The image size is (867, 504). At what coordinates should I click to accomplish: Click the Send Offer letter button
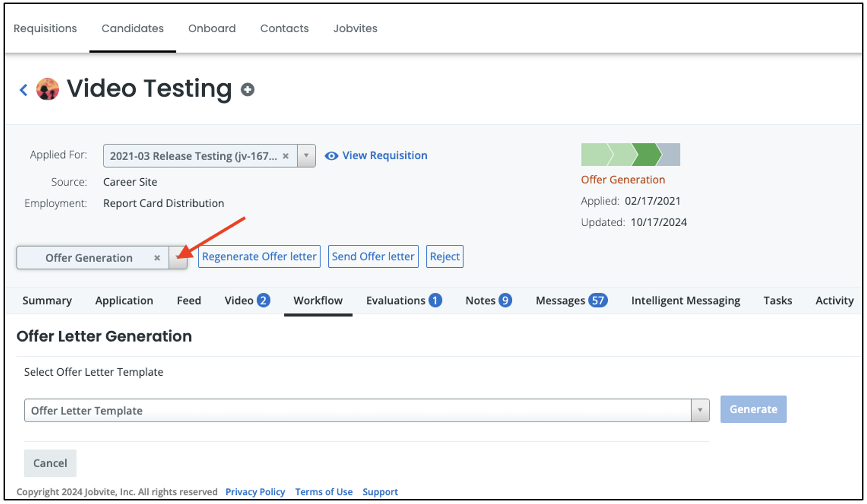pyautogui.click(x=373, y=257)
